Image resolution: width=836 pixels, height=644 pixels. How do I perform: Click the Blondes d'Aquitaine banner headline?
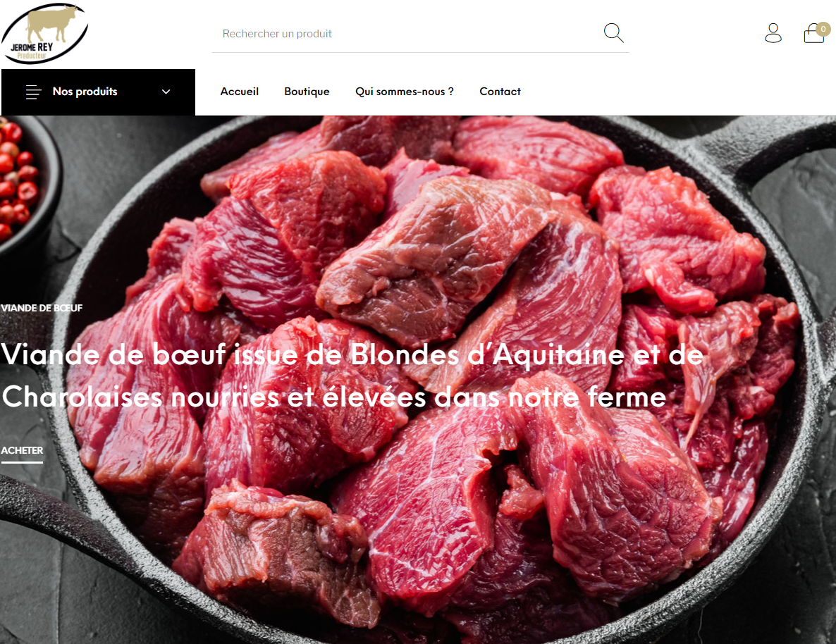[x=352, y=376]
